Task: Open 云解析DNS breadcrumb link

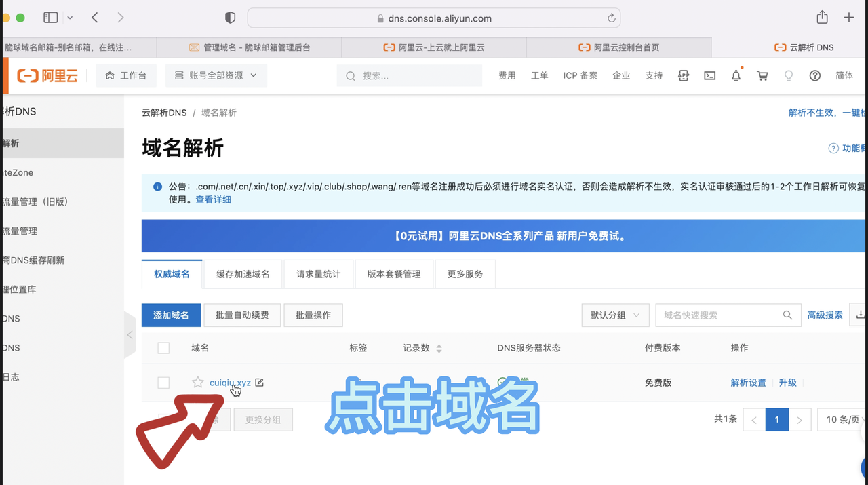Action: tap(164, 113)
